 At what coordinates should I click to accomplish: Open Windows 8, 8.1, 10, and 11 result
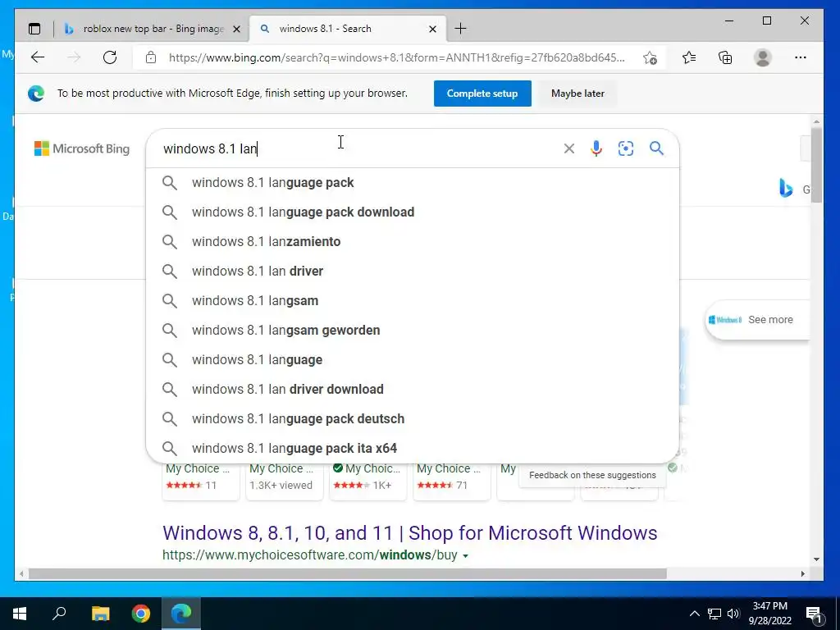click(410, 533)
